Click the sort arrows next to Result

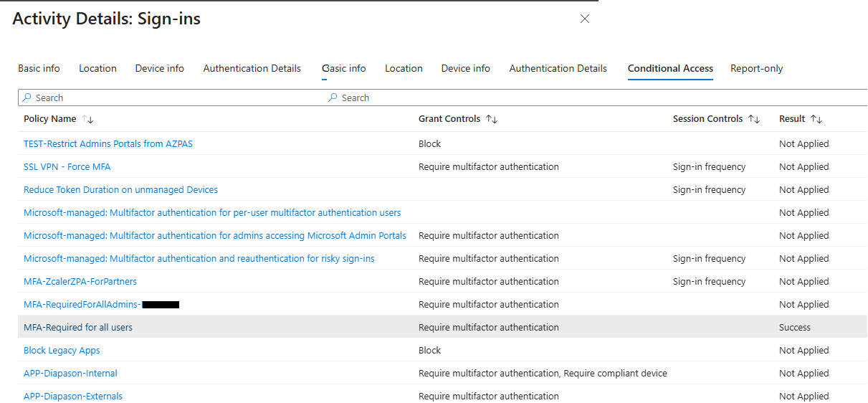point(816,119)
